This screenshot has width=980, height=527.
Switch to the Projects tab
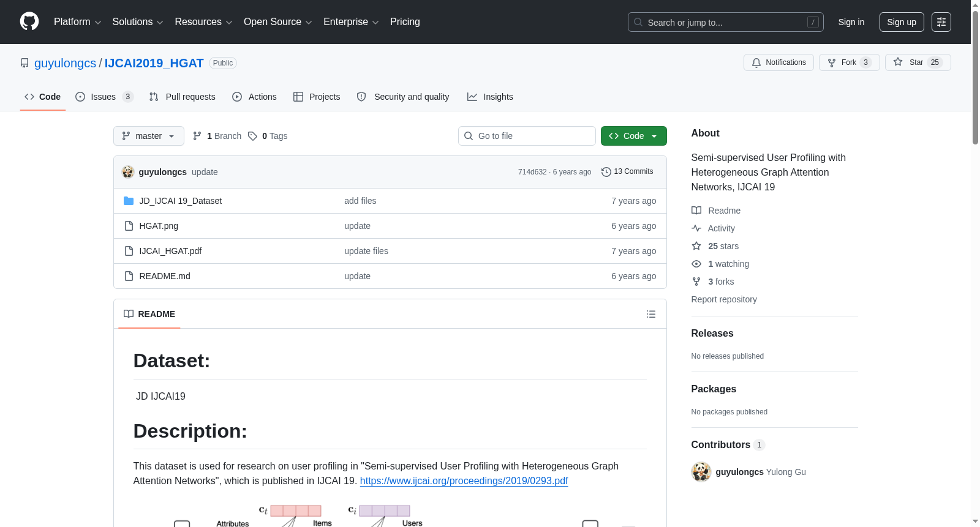317,97
